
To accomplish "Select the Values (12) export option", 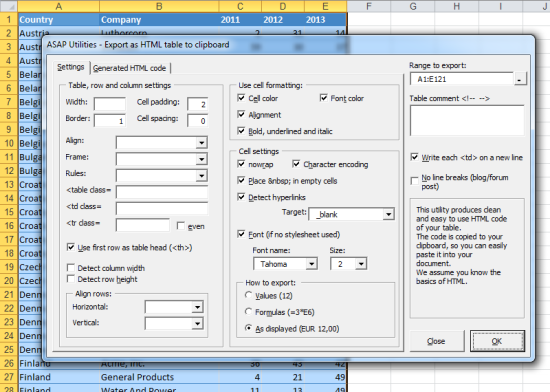I will (248, 295).
